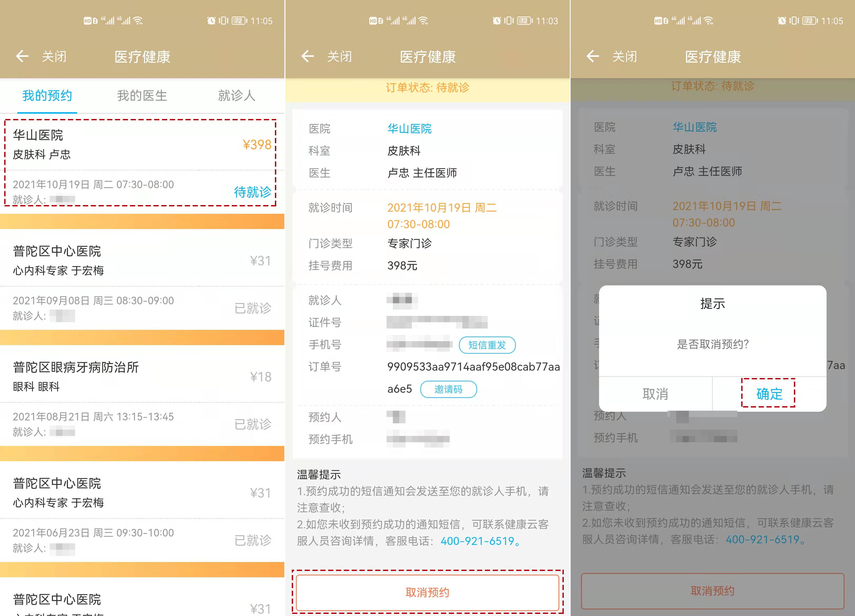The width and height of the screenshot is (855, 616).
Task: Open 普陀区中心医院 appointment dated 2021年06月23日
Action: (142, 511)
